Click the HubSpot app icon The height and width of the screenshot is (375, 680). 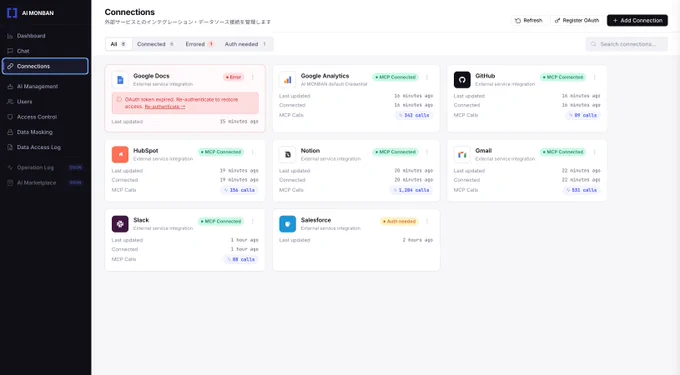tap(120, 154)
